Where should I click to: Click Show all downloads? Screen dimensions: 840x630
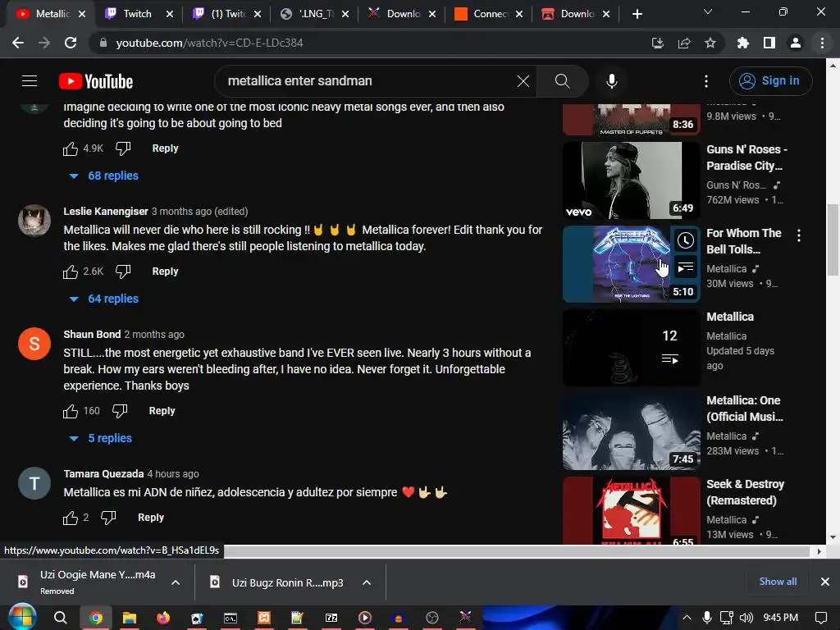778,582
